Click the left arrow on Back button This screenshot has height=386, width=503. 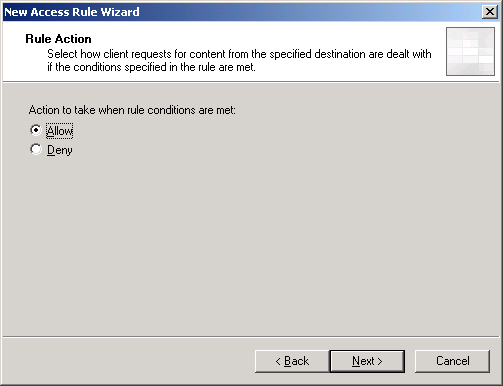click(x=278, y=361)
